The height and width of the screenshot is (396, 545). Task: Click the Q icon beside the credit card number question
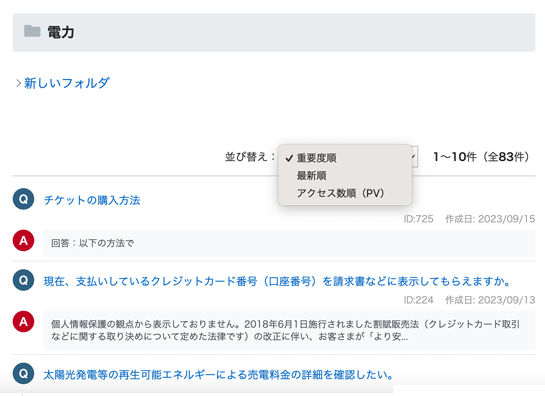point(23,280)
